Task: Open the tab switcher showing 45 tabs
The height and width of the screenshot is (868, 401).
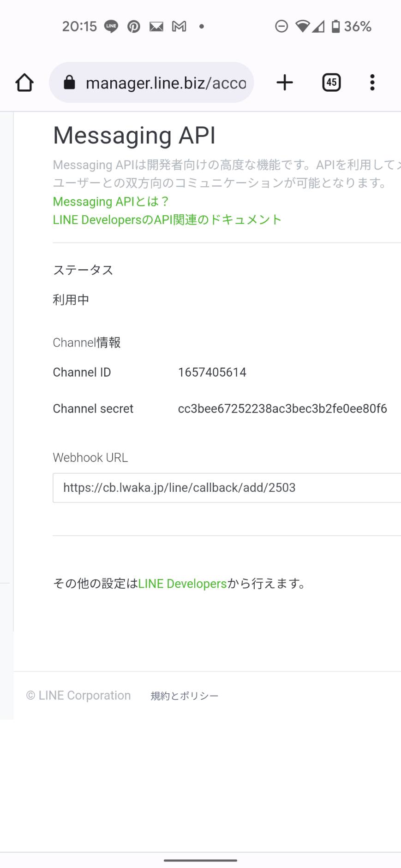Action: (331, 83)
